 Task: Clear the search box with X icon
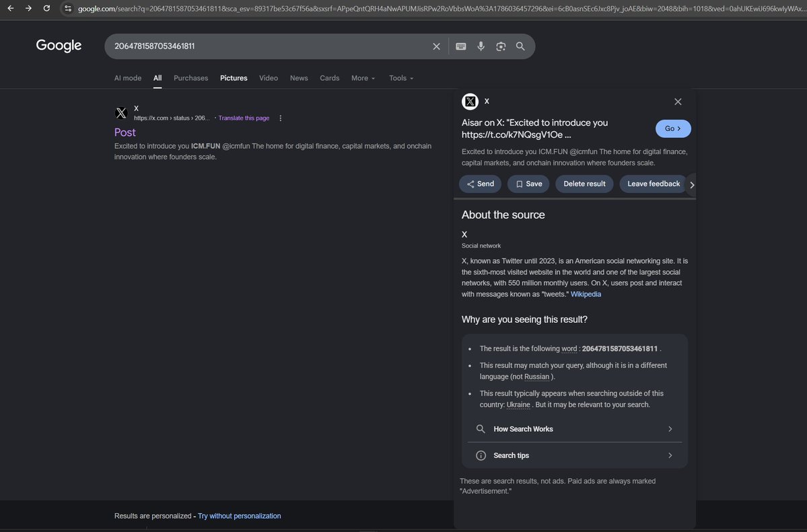coord(436,46)
